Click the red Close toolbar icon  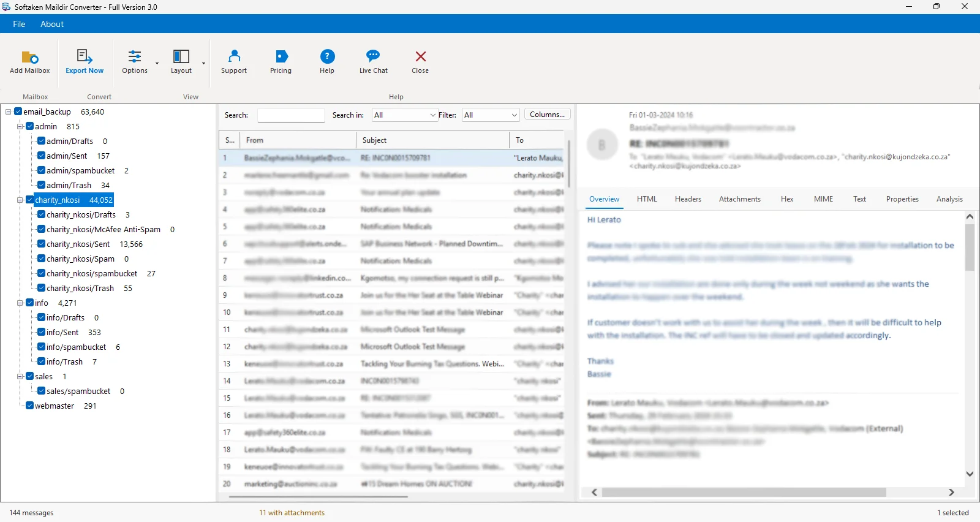coord(421,56)
